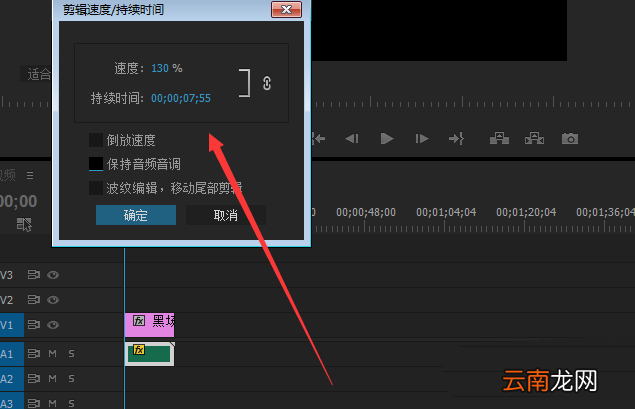Cancel with the 取消 button
635x409 pixels.
click(226, 215)
